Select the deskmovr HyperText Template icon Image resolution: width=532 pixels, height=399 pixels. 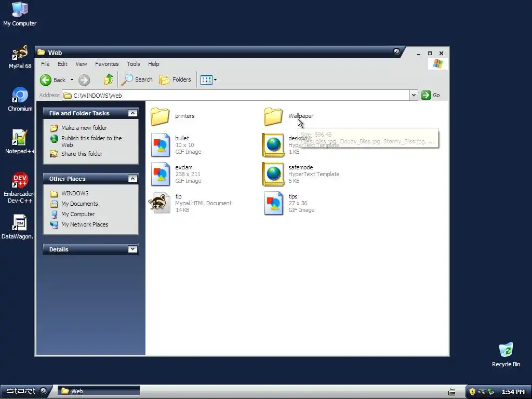pyautogui.click(x=273, y=145)
